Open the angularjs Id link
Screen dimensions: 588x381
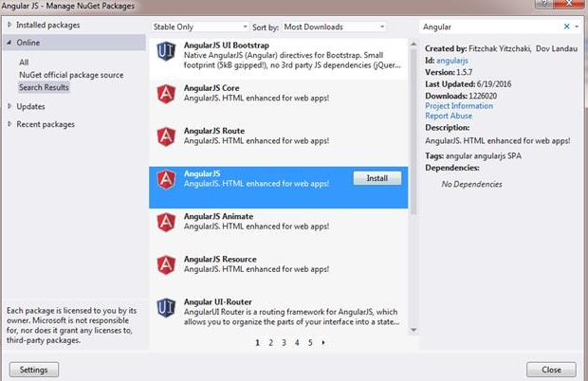tap(451, 61)
